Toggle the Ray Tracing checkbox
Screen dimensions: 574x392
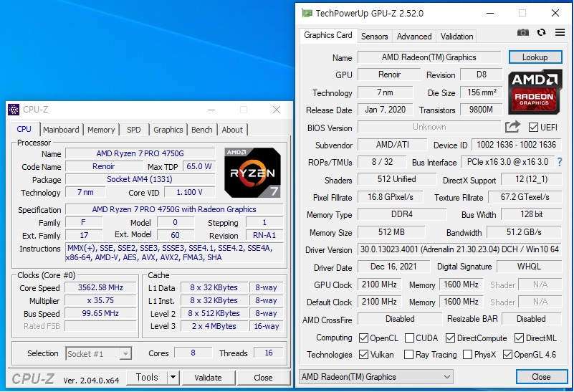[408, 354]
